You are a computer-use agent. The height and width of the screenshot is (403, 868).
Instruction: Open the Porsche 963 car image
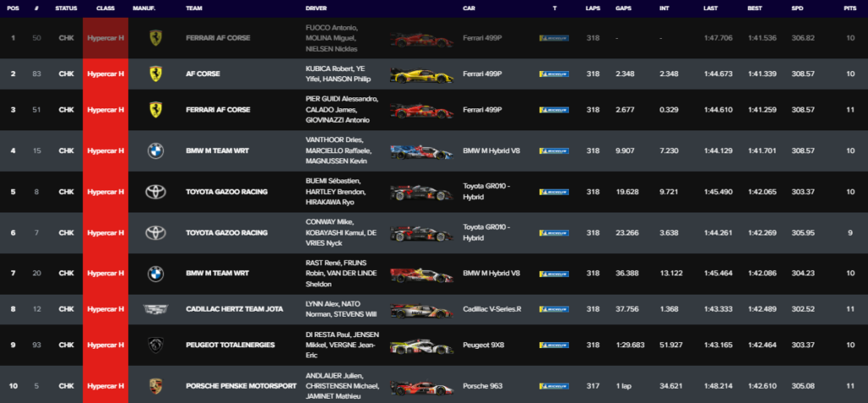tap(422, 388)
